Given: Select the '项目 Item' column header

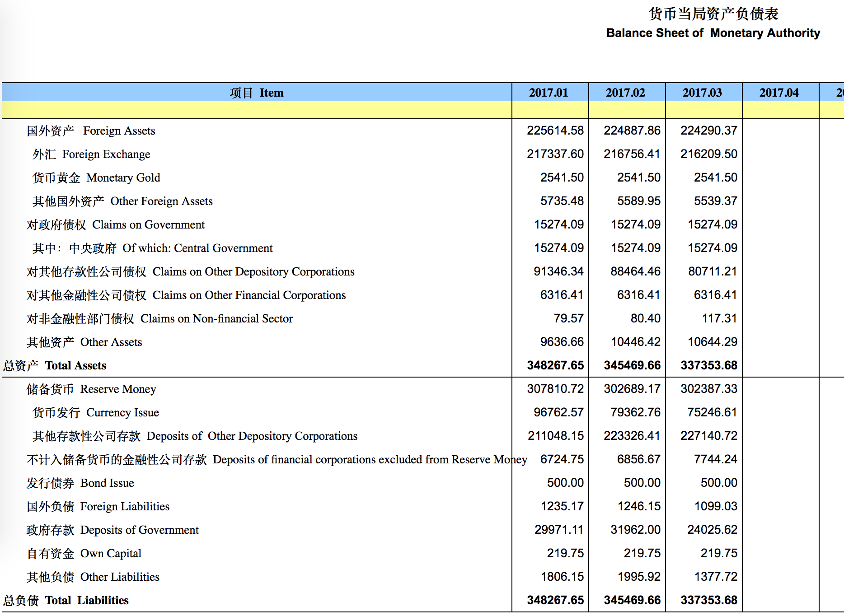Looking at the screenshot, I should [257, 93].
